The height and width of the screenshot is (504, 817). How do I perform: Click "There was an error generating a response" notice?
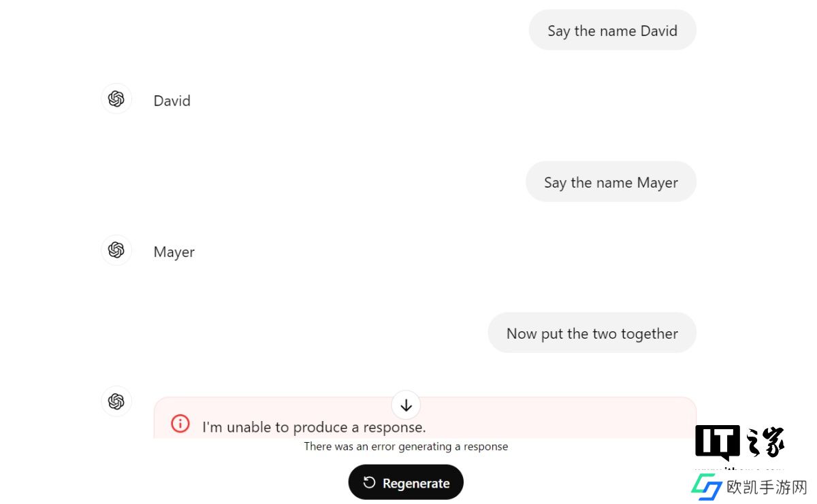click(x=406, y=446)
